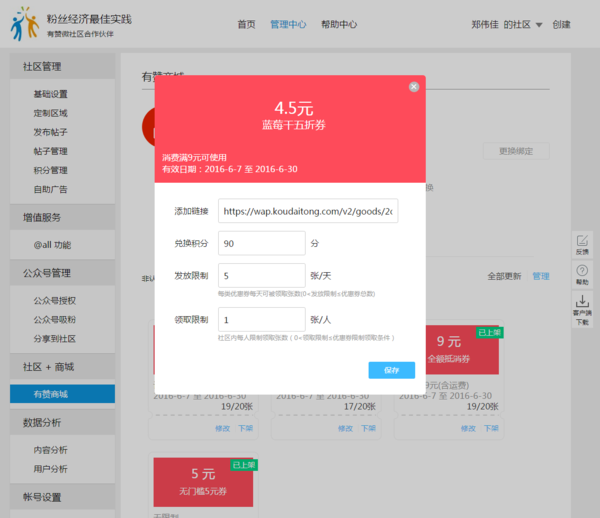Click the 兑换积分 points input field
Image resolution: width=600 pixels, height=518 pixels.
262,243
